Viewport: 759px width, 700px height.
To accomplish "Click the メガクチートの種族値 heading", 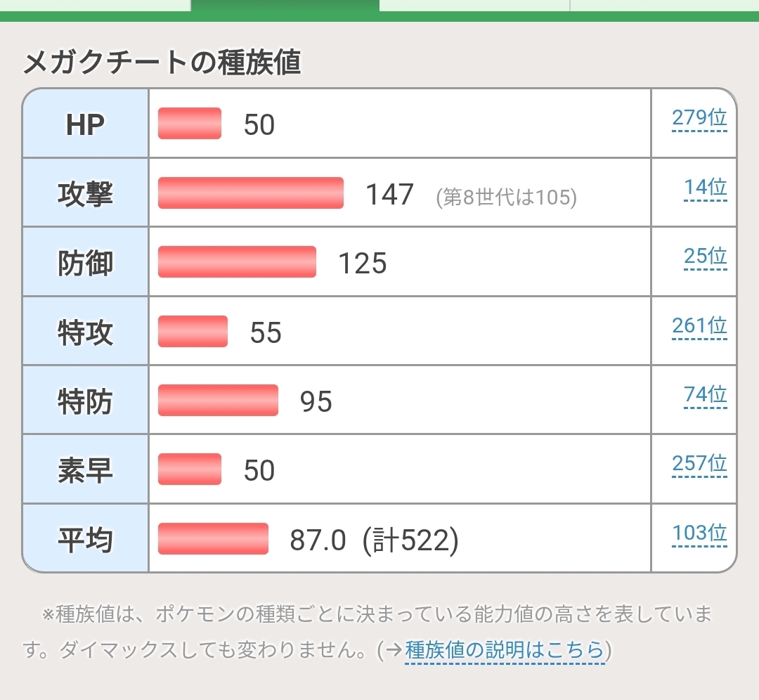I will [162, 63].
